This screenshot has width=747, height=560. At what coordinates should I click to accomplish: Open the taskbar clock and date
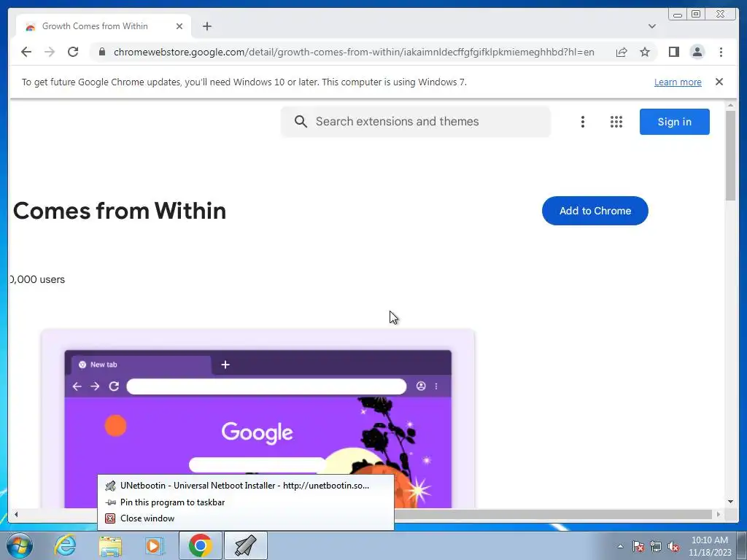[710, 546]
